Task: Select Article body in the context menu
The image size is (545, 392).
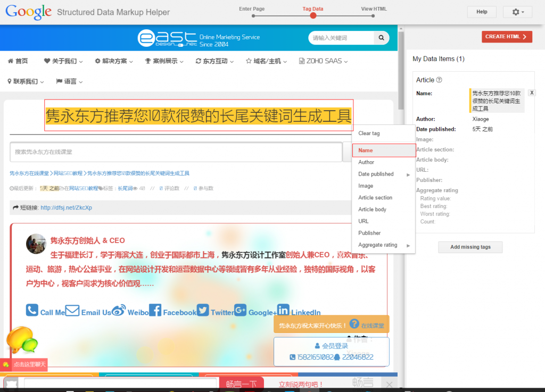Action: (372, 210)
